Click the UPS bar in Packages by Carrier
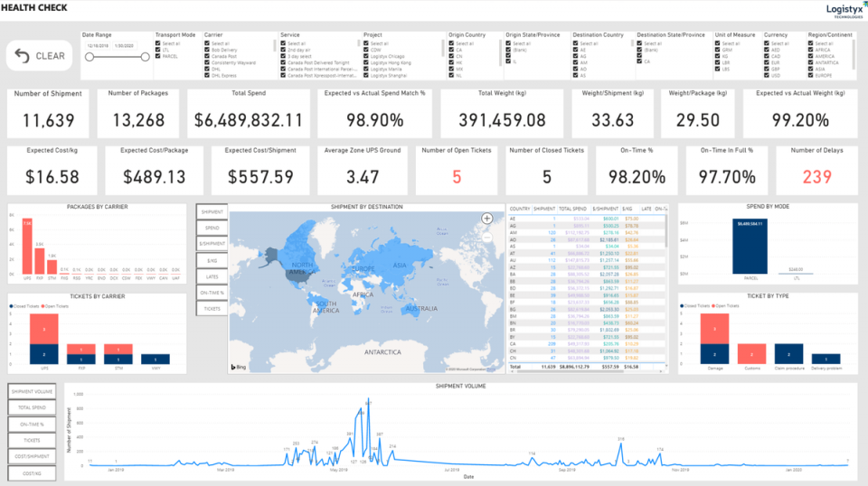 pos(27,246)
